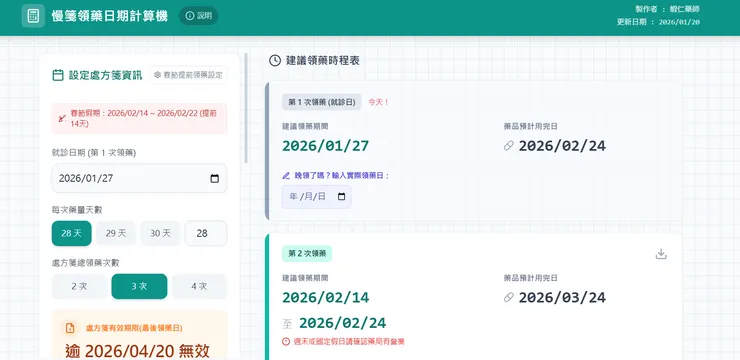Select 29 天 dosage option
The width and height of the screenshot is (740, 360).
click(x=116, y=233)
